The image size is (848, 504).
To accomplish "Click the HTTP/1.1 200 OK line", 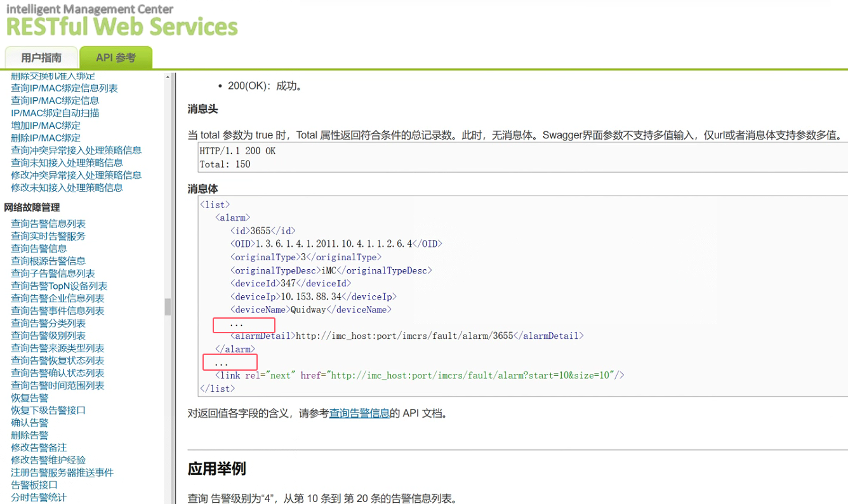I will pos(238,151).
